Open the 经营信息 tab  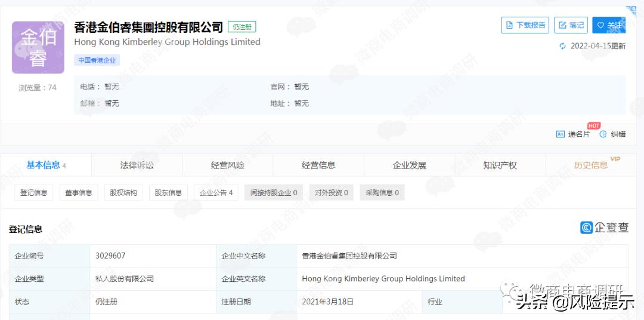pyautogui.click(x=318, y=165)
